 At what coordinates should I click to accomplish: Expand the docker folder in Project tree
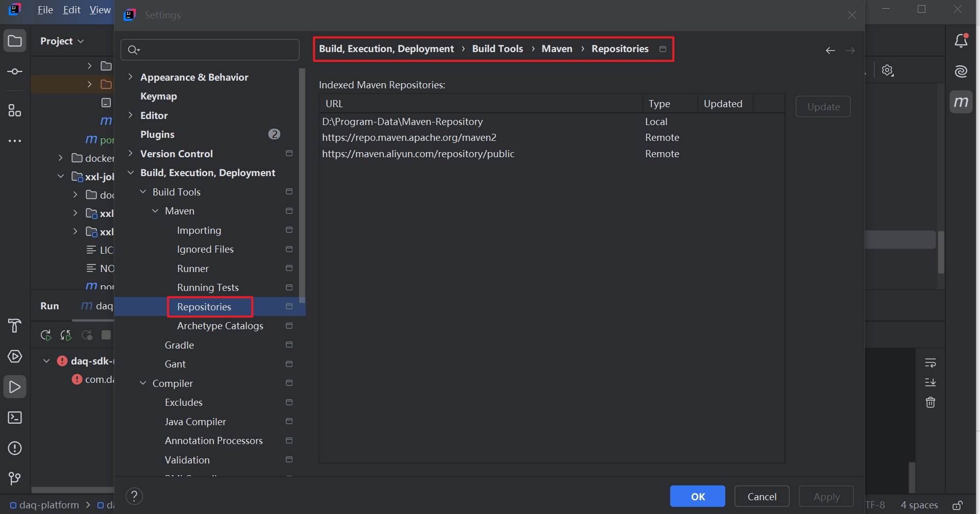(60, 158)
